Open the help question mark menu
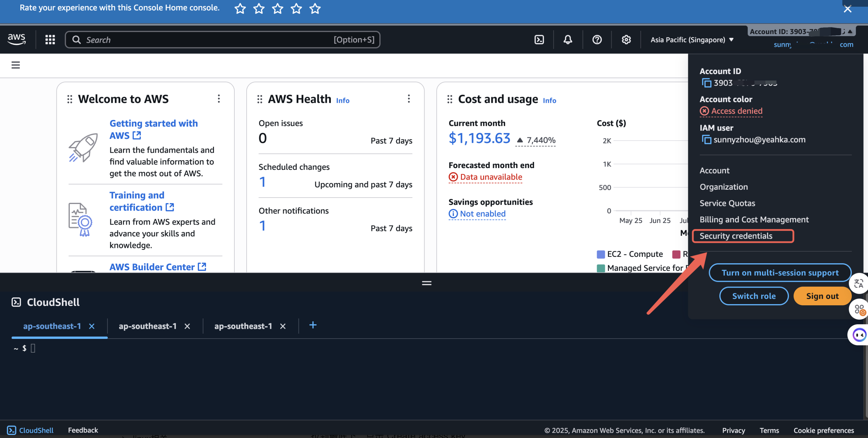The height and width of the screenshot is (438, 868). click(x=597, y=40)
